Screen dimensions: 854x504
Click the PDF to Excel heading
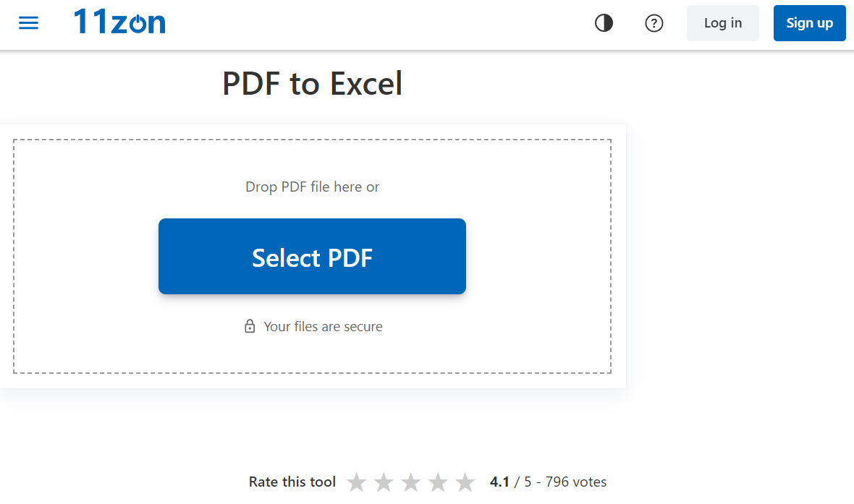(312, 83)
